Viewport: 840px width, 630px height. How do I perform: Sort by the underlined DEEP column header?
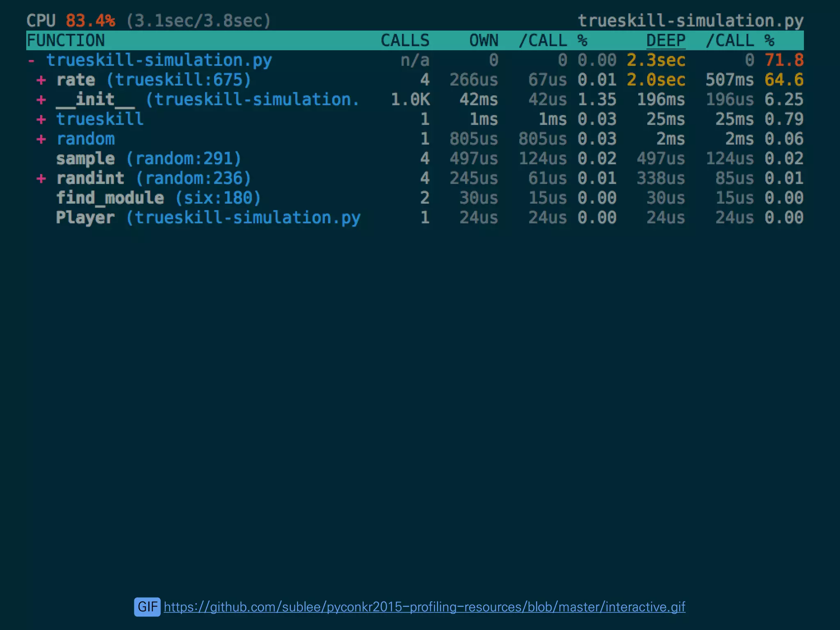coord(666,41)
